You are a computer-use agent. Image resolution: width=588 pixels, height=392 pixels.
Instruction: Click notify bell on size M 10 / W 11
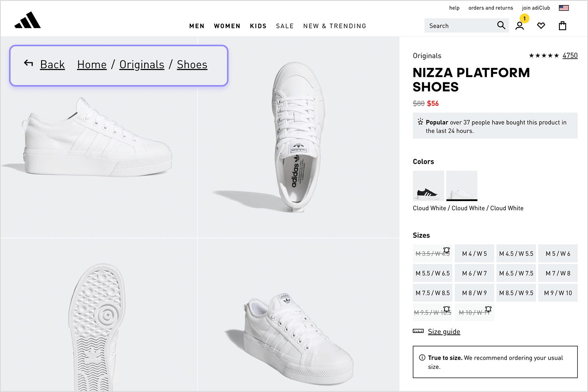[488, 309]
